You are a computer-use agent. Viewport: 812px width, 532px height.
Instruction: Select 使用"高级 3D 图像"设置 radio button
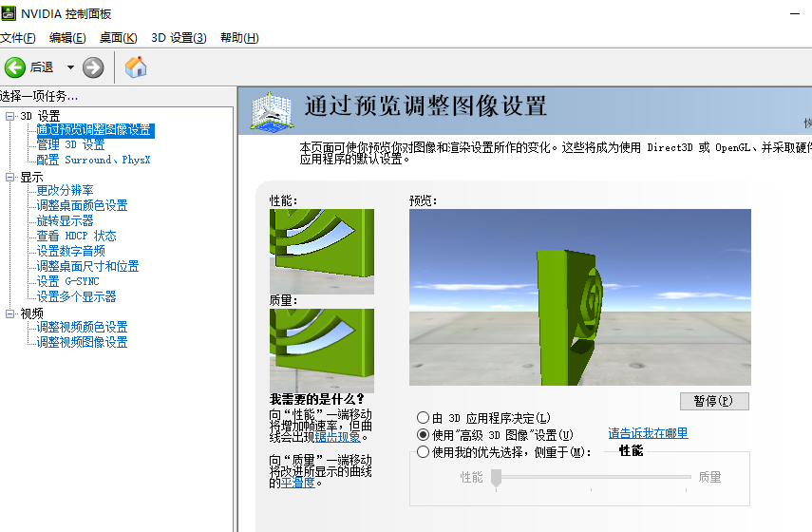pos(423,434)
